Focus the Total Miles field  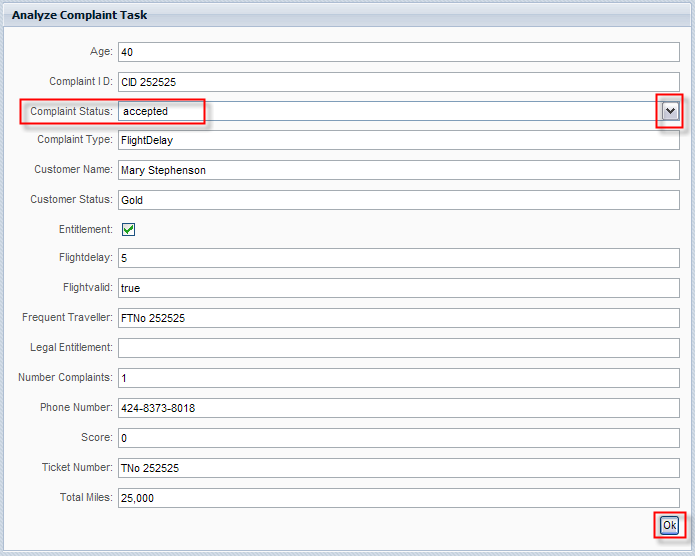(x=398, y=498)
